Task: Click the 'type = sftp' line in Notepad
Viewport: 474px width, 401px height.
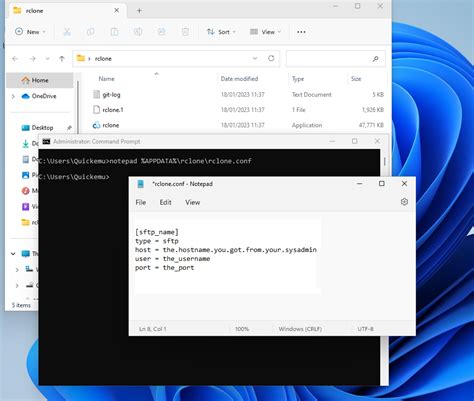Action: click(157, 241)
